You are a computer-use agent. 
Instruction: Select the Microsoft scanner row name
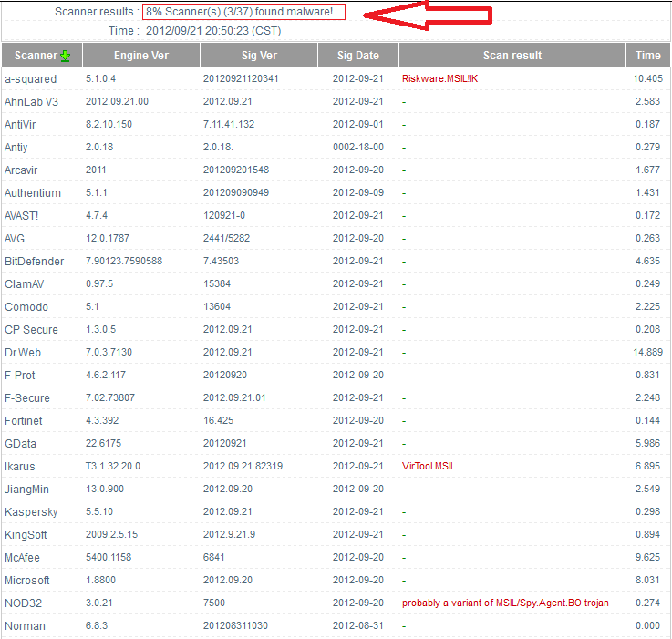coord(29,580)
